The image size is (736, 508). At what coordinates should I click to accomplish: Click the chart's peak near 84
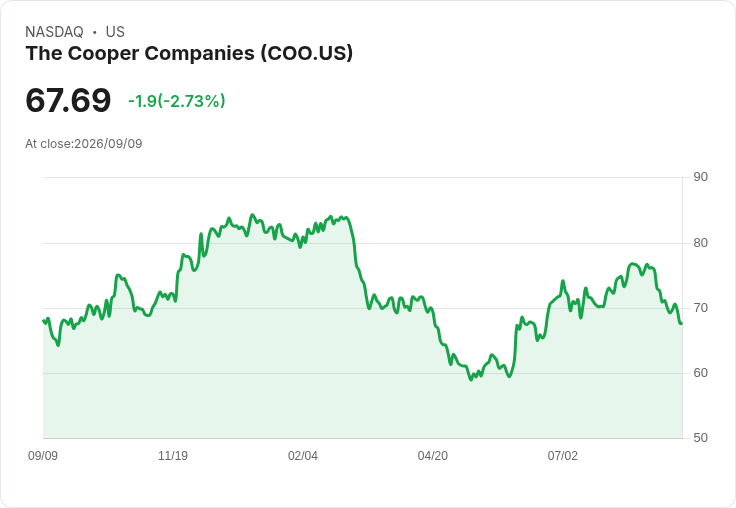(253, 215)
